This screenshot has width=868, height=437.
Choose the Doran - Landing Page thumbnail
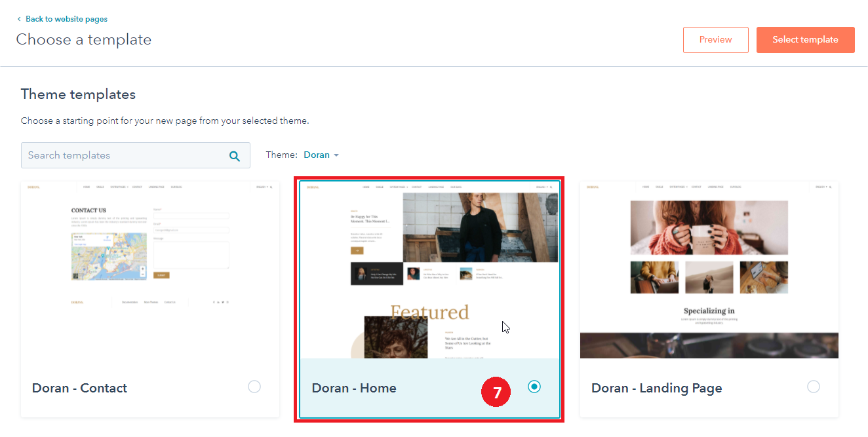(709, 269)
